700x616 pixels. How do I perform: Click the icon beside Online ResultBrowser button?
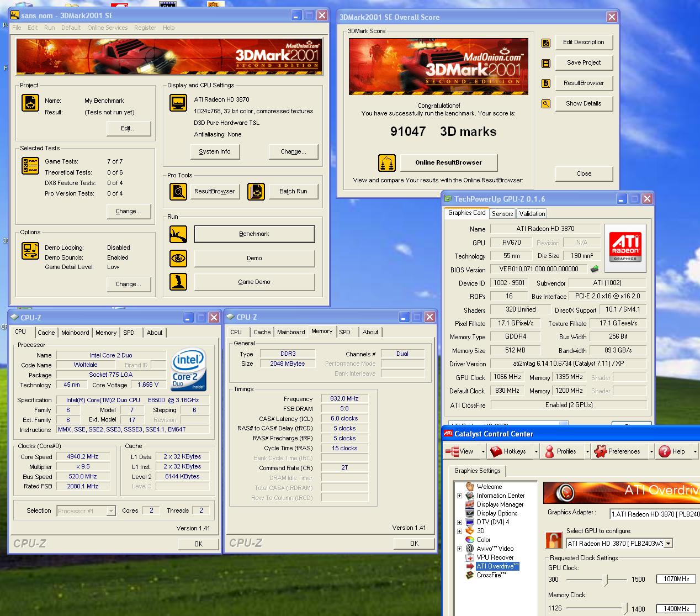[x=387, y=163]
